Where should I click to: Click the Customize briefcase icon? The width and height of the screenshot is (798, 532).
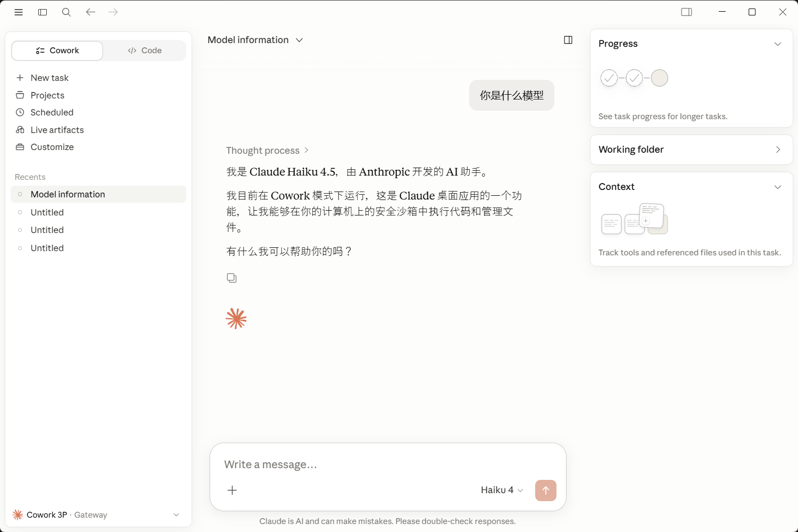click(20, 147)
